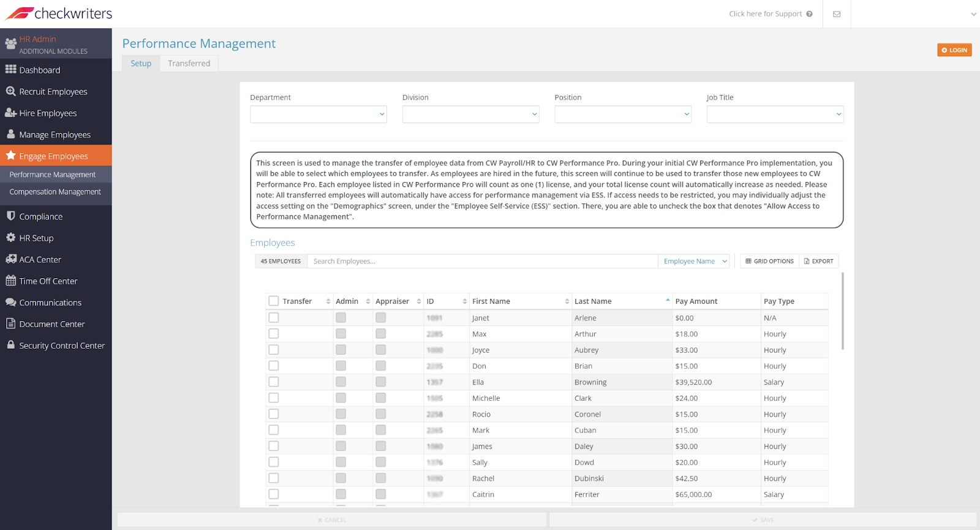Select Compensation Management submenu item

[x=55, y=192]
